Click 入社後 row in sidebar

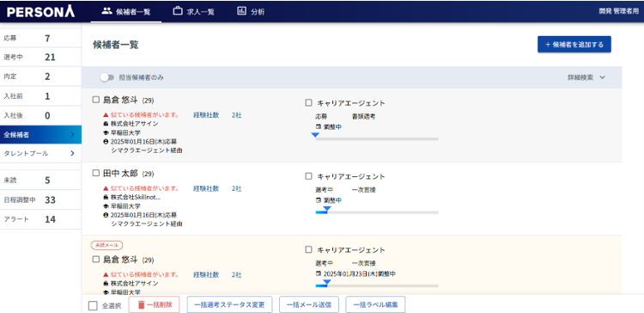40,115
